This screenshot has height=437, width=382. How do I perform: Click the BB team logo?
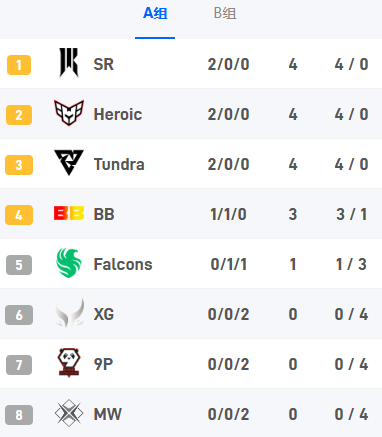click(69, 213)
